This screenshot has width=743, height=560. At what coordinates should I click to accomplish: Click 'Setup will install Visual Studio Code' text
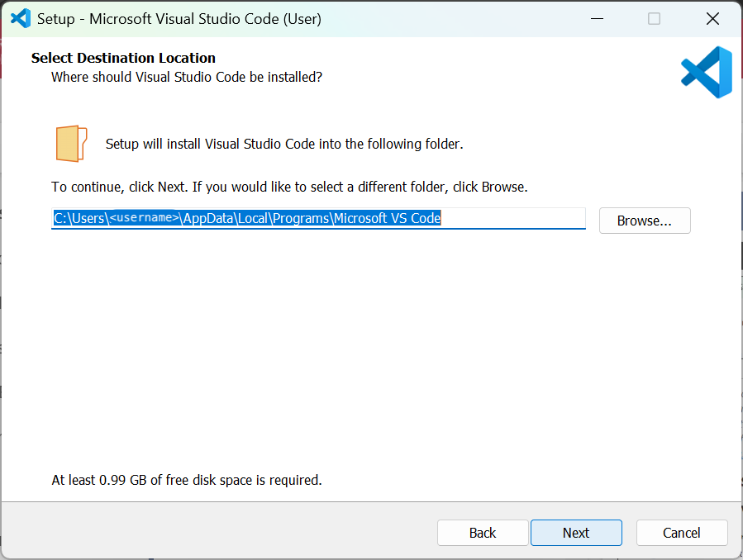284,144
